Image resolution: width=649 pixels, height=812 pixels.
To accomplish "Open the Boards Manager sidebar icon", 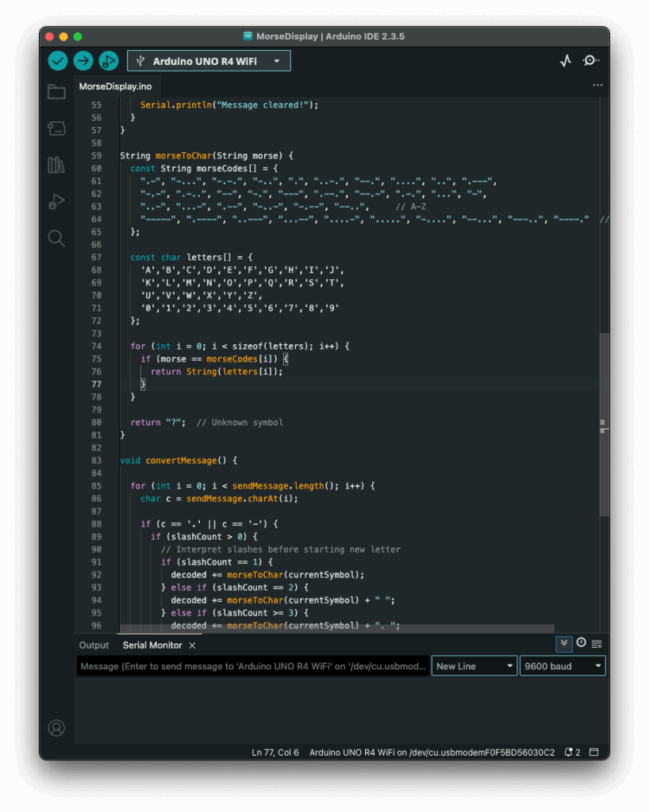I will pyautogui.click(x=56, y=128).
